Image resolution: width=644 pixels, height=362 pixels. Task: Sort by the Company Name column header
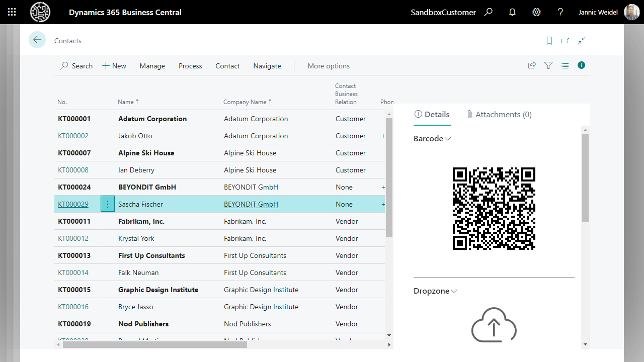(245, 102)
